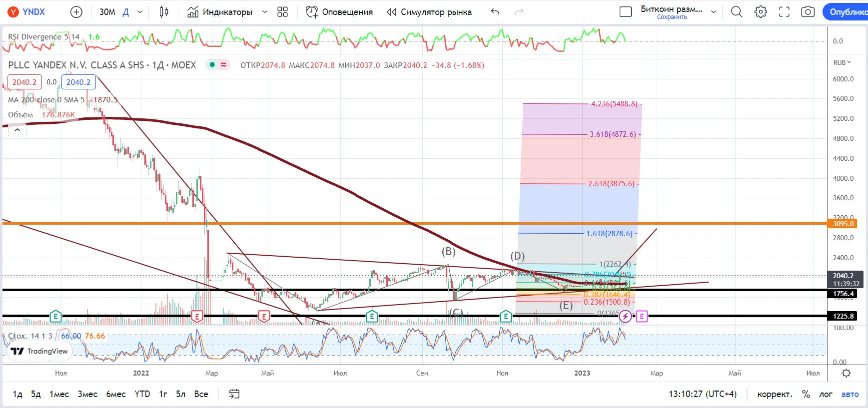This screenshot has width=868, height=408.
Task: Collapse the indicator legend chevron
Action: click(x=17, y=130)
